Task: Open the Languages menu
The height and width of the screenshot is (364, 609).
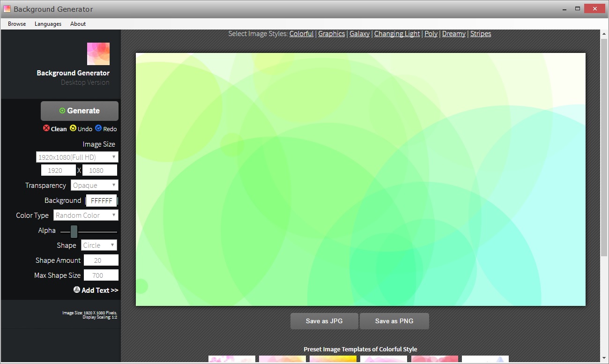Action: pyautogui.click(x=48, y=24)
